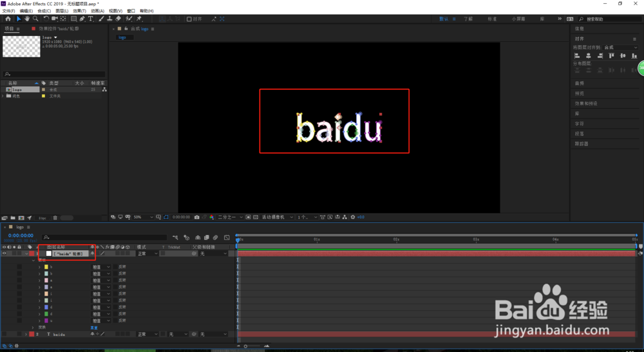The height and width of the screenshot is (352, 644).
Task: Open the 图层(L) menu
Action: point(62,11)
